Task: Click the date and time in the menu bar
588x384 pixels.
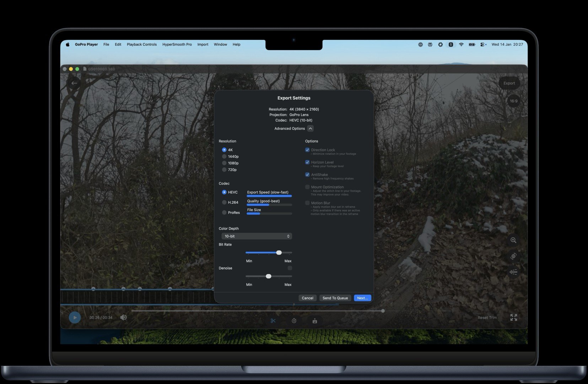Action: 507,44
